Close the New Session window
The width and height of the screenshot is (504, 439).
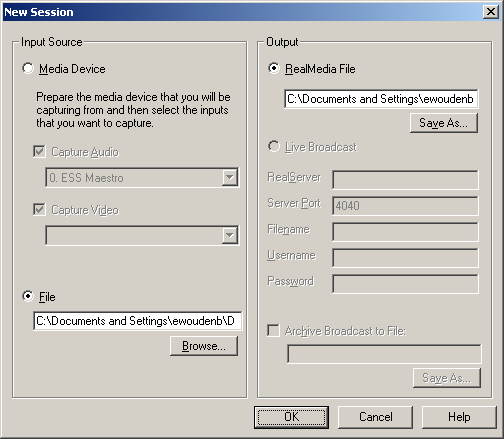tap(491, 12)
